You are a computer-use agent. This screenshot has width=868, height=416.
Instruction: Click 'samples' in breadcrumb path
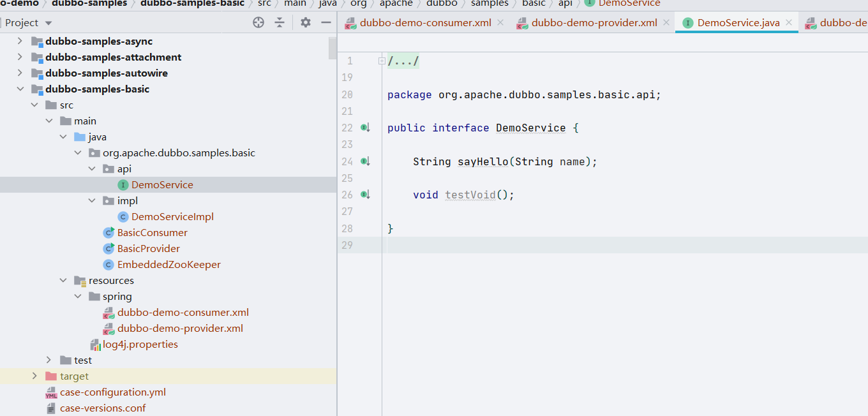(x=490, y=3)
